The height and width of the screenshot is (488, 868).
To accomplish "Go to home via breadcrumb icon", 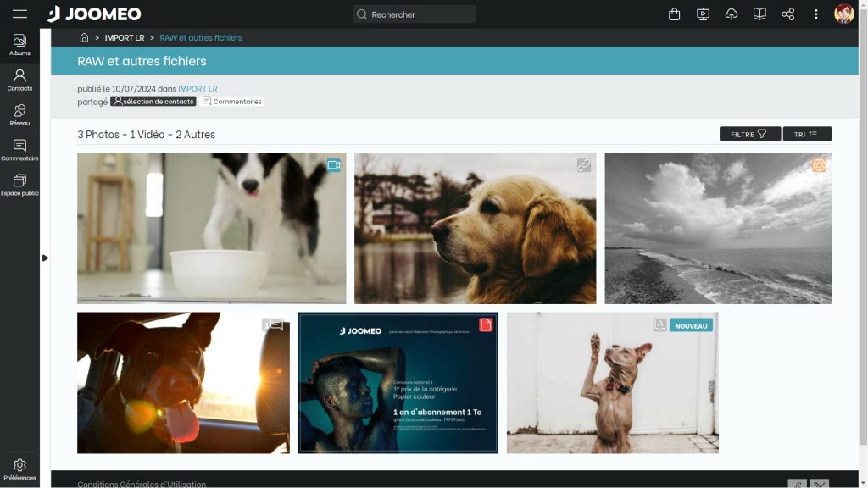I will pyautogui.click(x=84, y=38).
